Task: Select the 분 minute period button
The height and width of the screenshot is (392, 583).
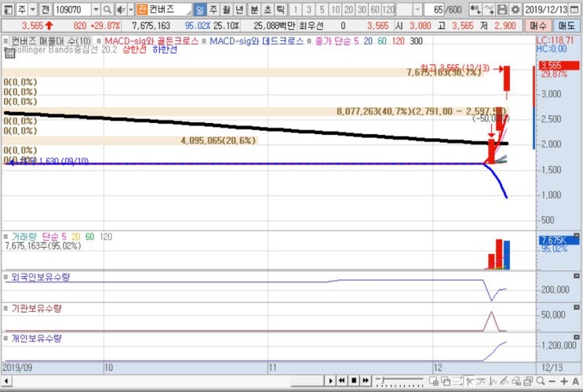Action: (x=254, y=9)
